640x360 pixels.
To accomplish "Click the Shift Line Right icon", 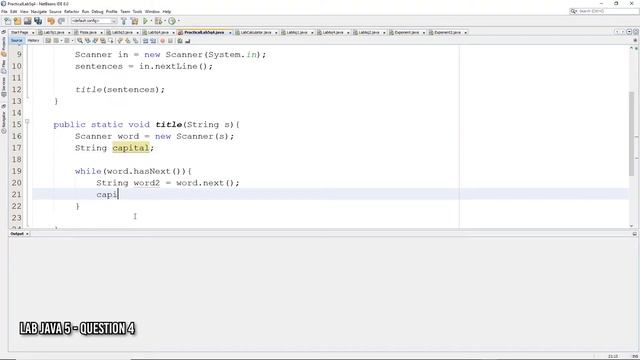I will [153, 41].
